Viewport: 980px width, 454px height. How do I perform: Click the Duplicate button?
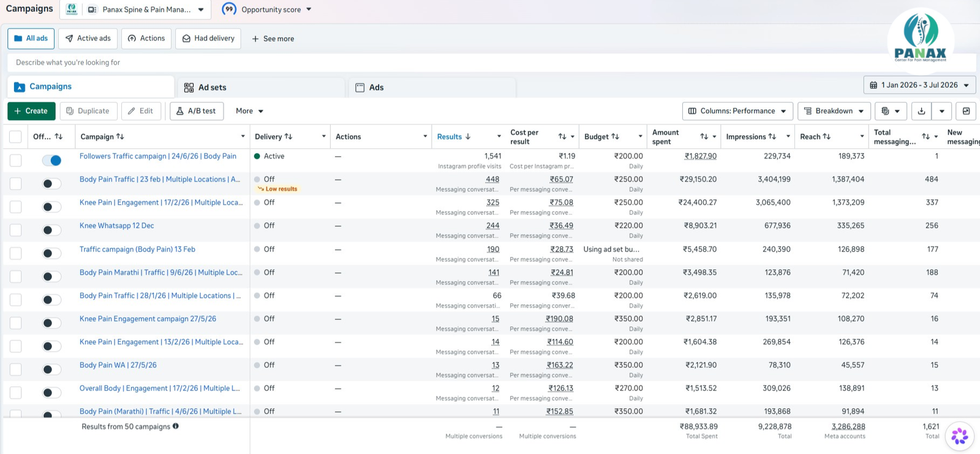click(88, 111)
